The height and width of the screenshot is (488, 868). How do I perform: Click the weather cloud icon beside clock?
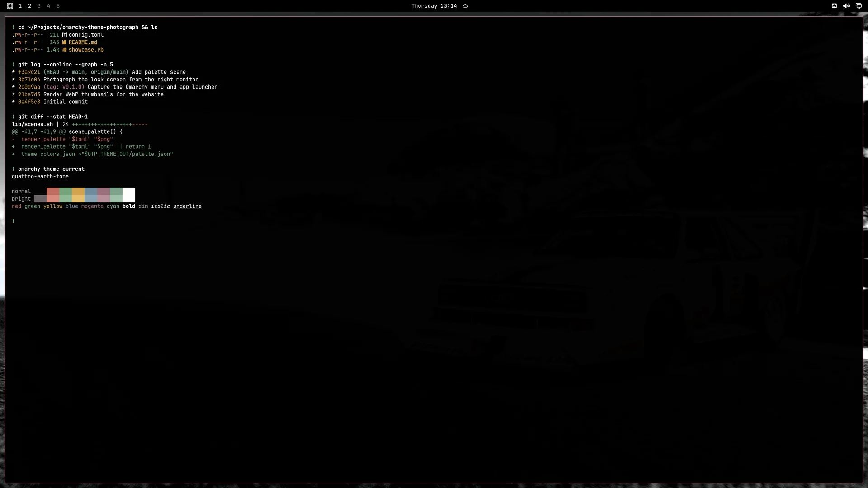(x=465, y=6)
